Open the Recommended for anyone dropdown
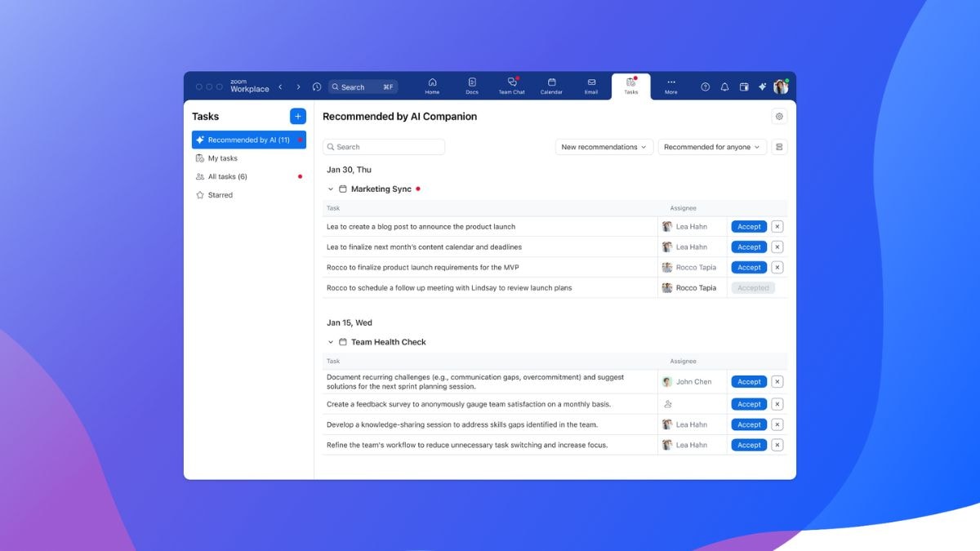The image size is (980, 551). click(712, 147)
